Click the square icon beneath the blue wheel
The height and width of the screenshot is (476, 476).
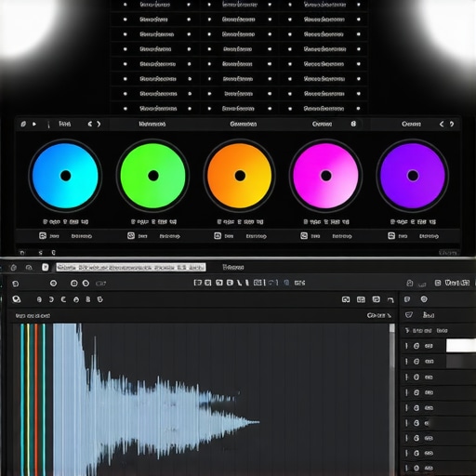43,236
